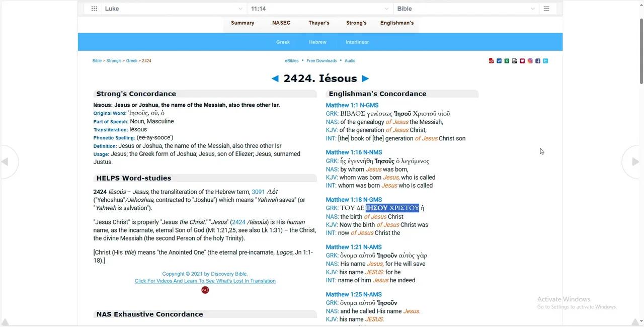Click the vertical page scrollbar thumb
The image size is (644, 327).
641,50
